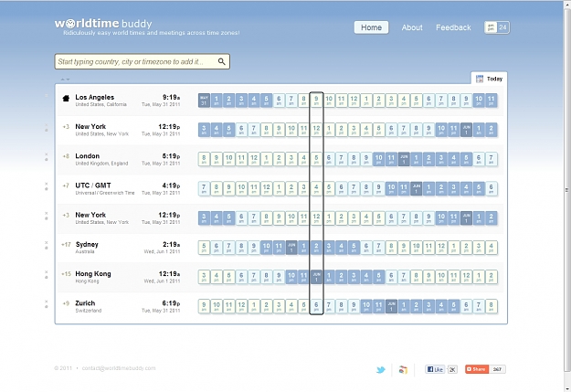Click the 12 pm hour cell in Los Angeles row
571x392 pixels.
354,101
